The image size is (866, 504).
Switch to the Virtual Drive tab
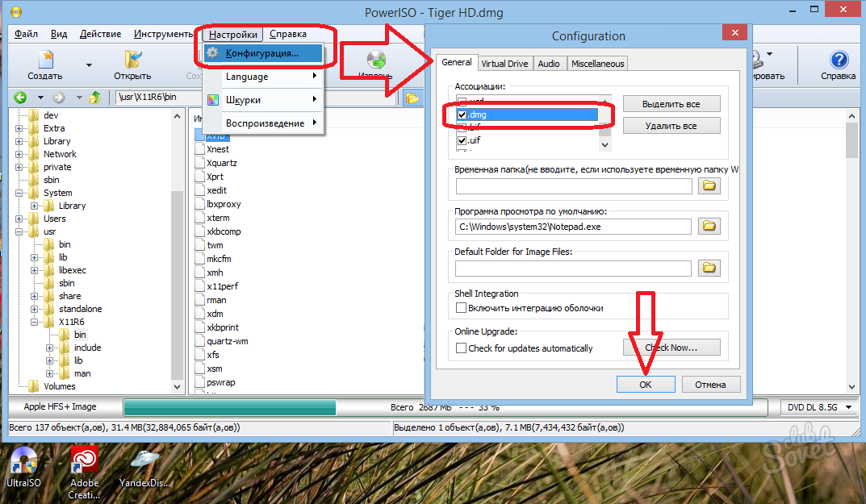click(504, 64)
